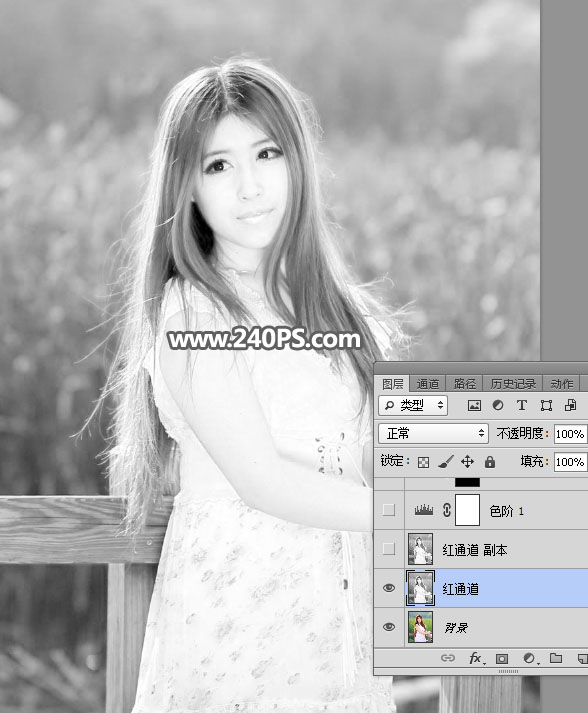The width and height of the screenshot is (588, 713).
Task: Select the layer named 红通道 副本
Action: click(x=475, y=550)
